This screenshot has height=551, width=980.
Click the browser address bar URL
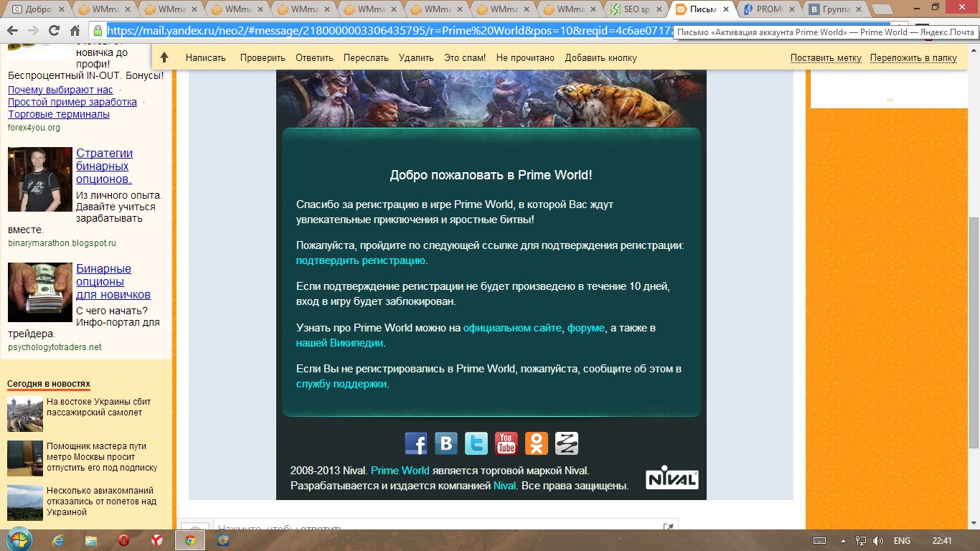click(391, 31)
